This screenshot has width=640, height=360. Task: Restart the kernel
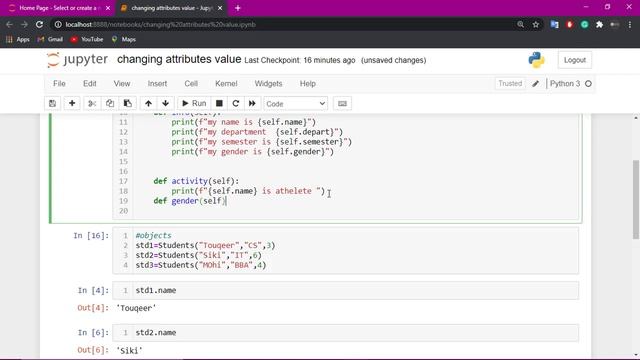[236, 104]
